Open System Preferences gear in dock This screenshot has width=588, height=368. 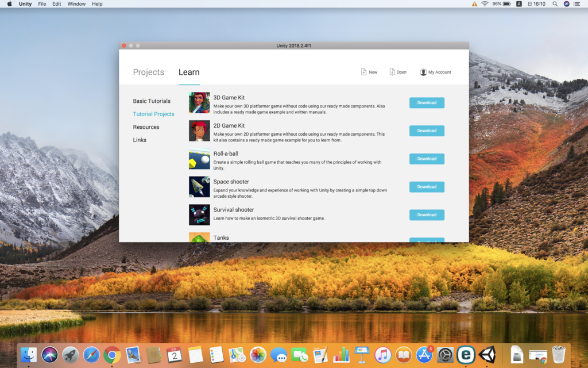click(x=445, y=355)
